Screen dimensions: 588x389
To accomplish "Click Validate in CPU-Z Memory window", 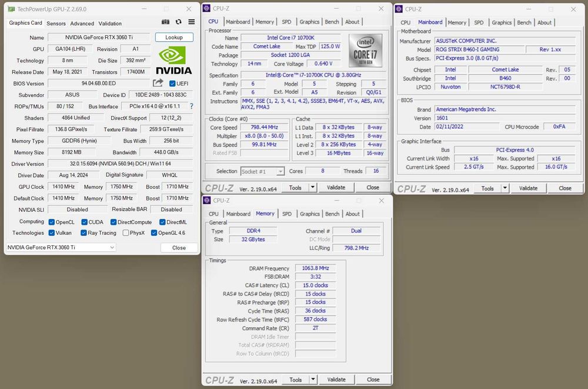I will coord(336,380).
